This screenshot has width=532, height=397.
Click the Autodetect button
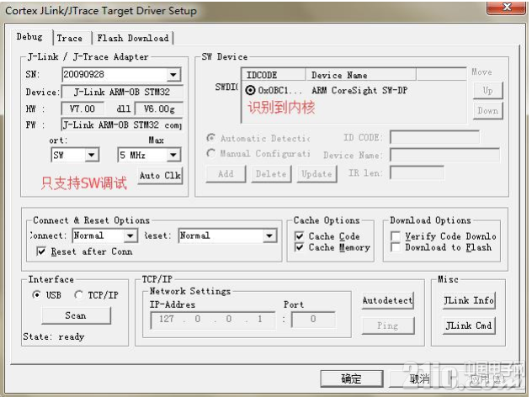click(x=388, y=300)
